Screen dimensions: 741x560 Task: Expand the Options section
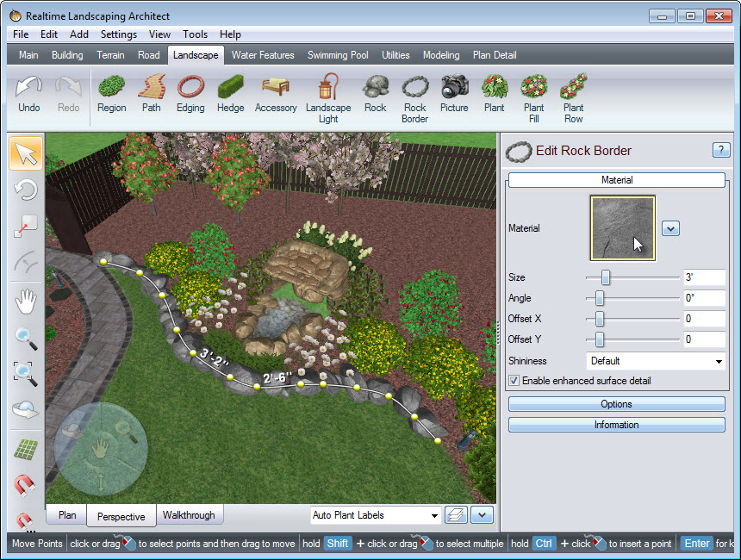point(617,404)
